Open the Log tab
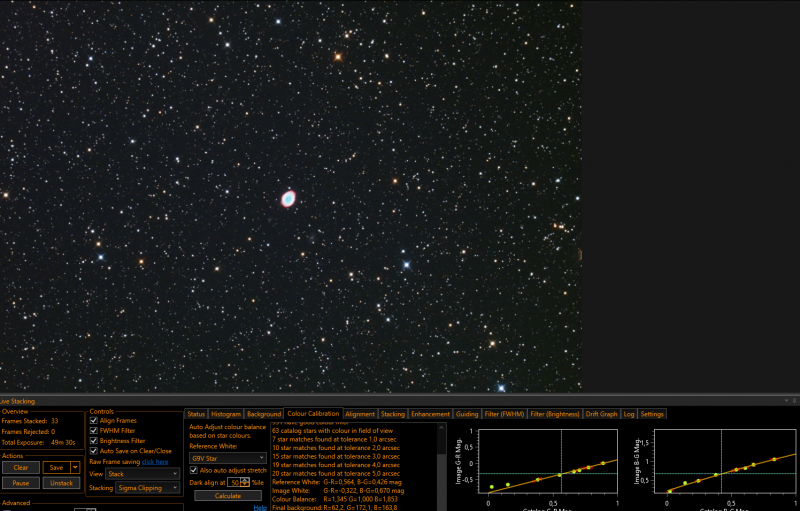This screenshot has width=800, height=511. 629,414
